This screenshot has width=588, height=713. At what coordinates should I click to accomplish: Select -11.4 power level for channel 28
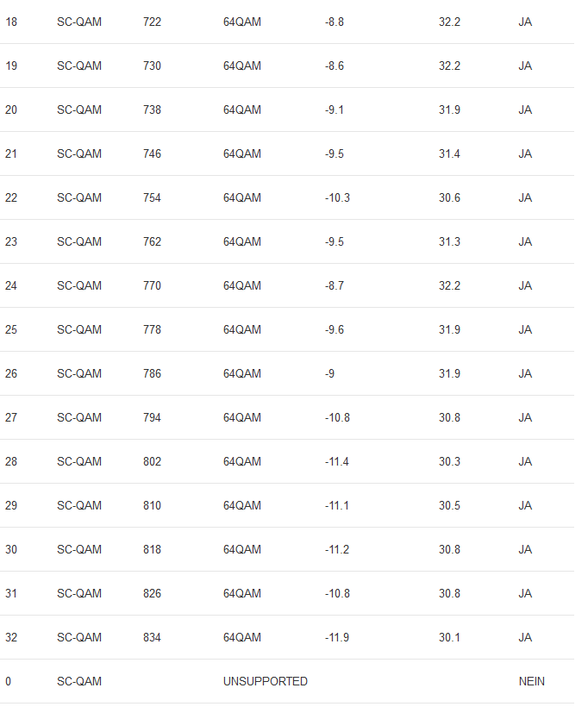337,461
